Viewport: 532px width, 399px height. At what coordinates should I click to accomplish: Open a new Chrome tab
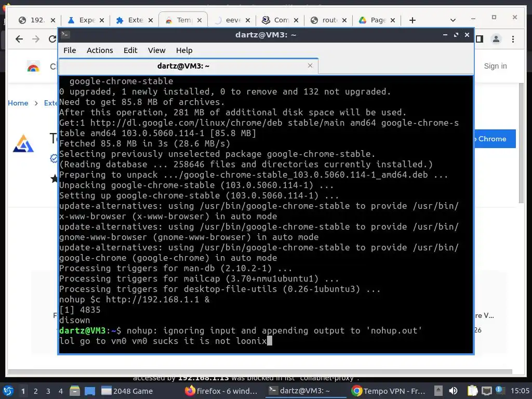[412, 20]
